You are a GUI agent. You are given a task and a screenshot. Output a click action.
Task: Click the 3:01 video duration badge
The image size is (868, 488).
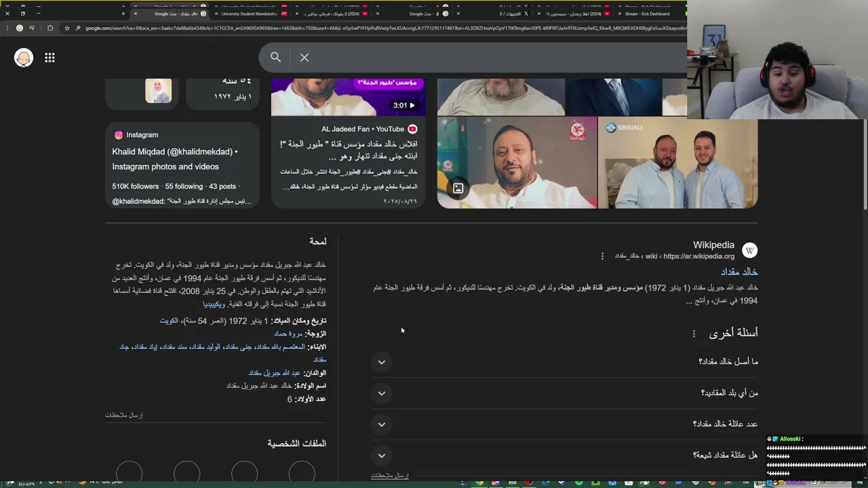(404, 105)
